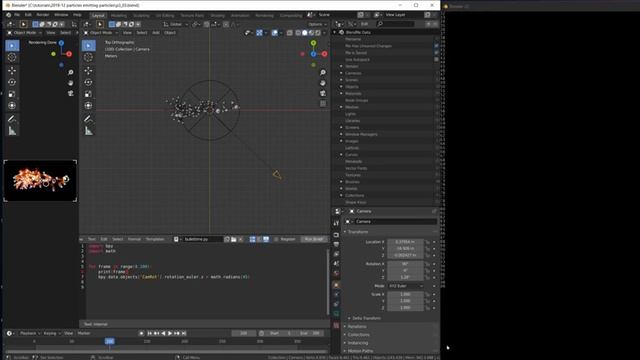
Task: Click the green Y axis on navigation gizmo
Action: (313, 43)
